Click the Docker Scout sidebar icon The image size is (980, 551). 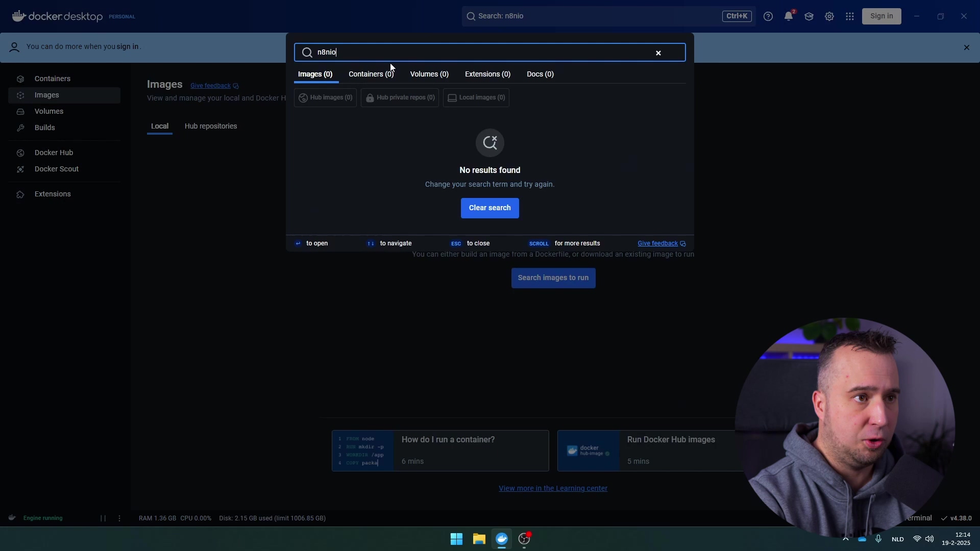click(x=20, y=169)
